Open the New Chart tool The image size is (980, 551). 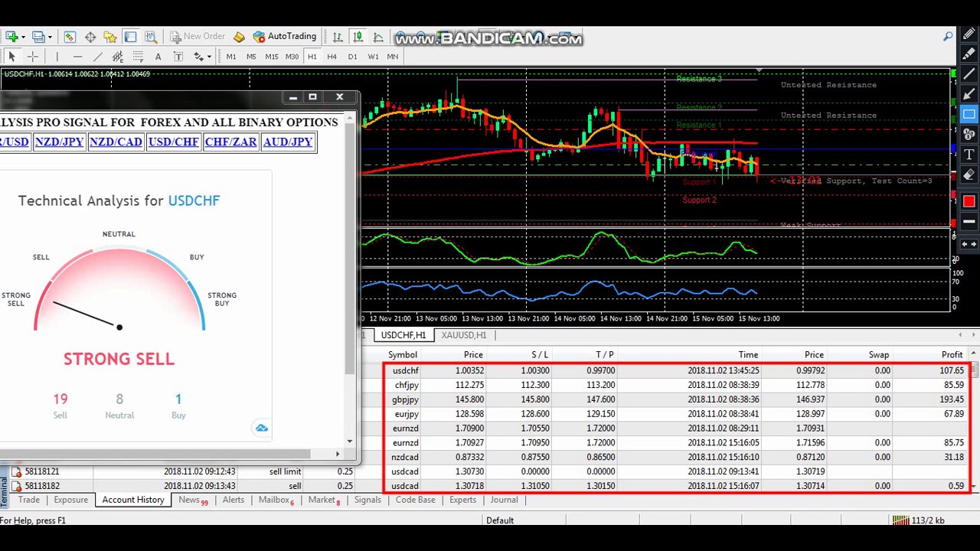tap(11, 36)
